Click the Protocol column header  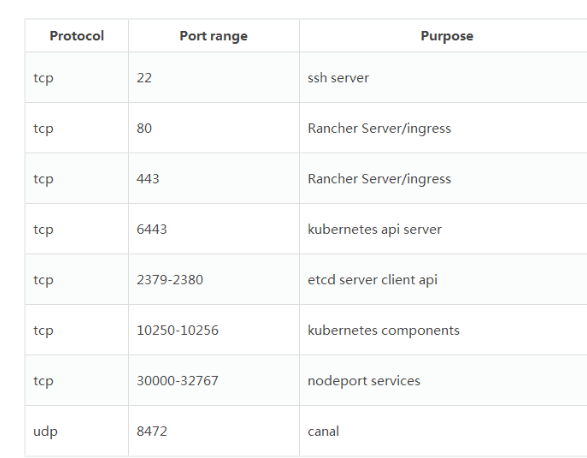pos(77,36)
